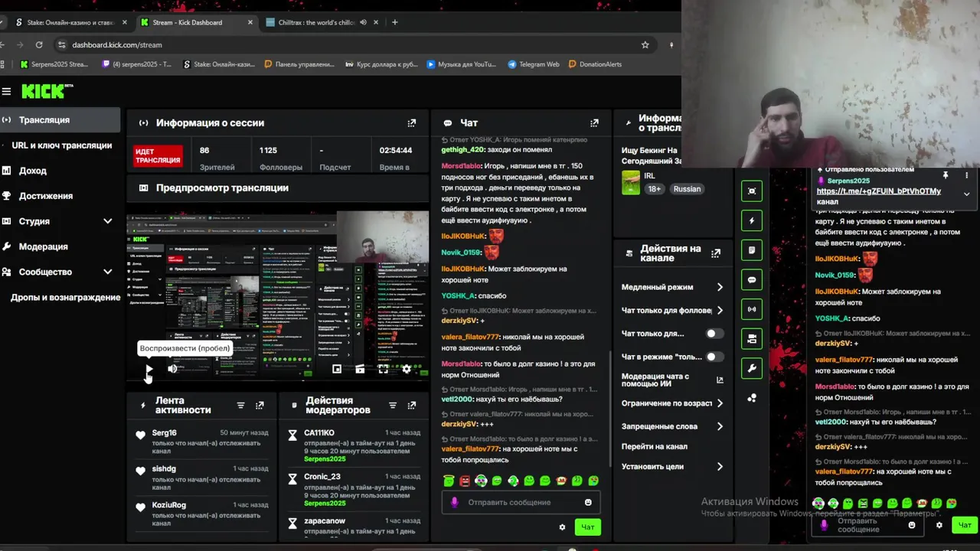Viewport: 980px width, 551px height.
Task: Open Установить цели options
Action: [x=672, y=466]
